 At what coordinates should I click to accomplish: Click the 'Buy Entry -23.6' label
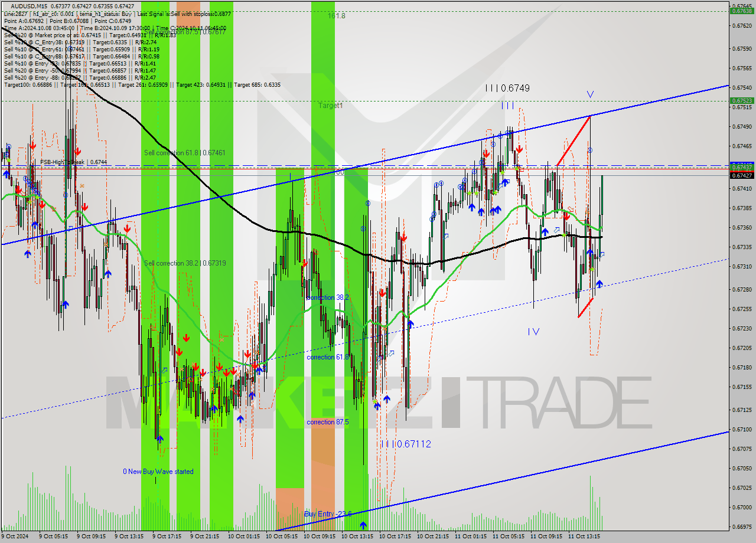point(328,514)
